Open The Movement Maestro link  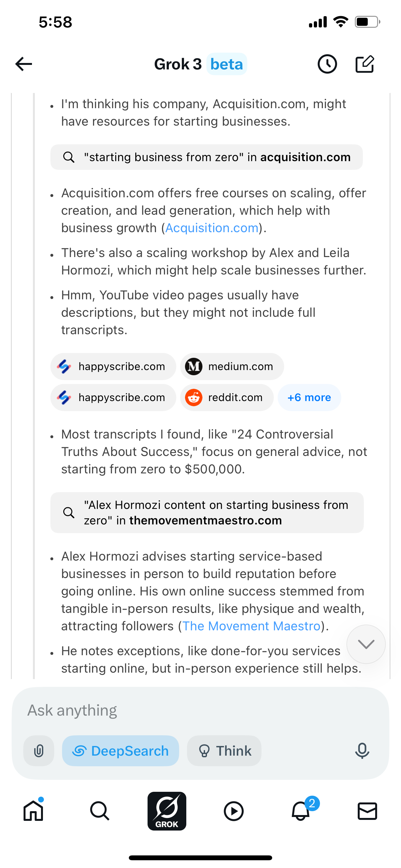click(251, 626)
